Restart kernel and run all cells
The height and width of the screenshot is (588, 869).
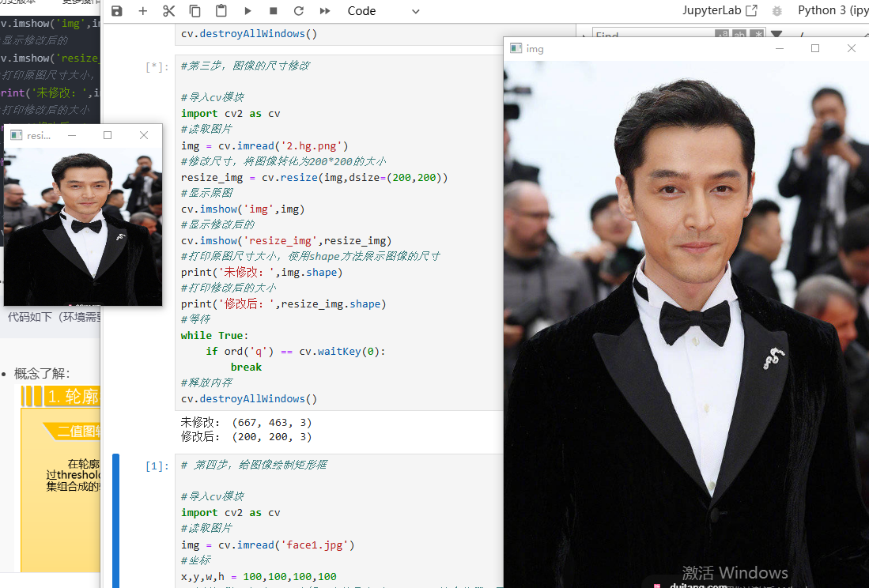click(x=325, y=11)
